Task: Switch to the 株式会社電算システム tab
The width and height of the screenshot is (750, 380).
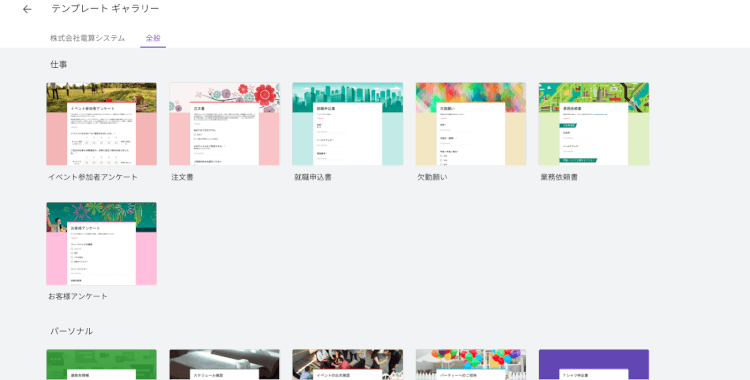Action: (x=88, y=38)
